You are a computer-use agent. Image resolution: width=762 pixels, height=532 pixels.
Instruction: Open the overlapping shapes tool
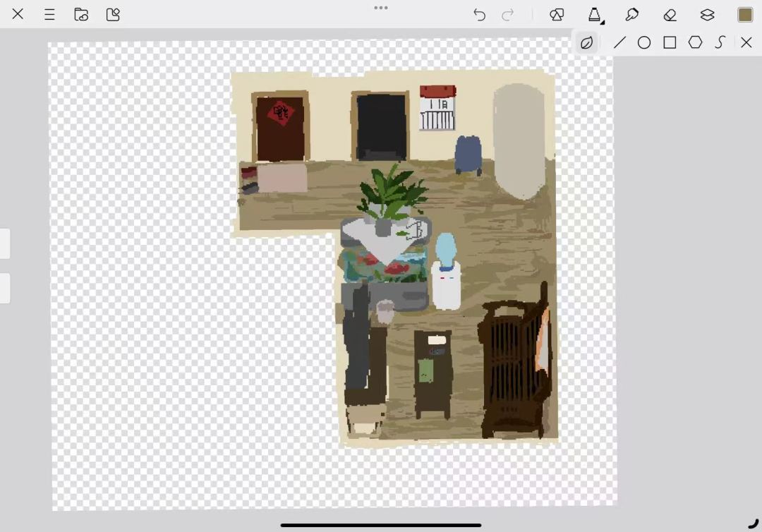coord(557,15)
